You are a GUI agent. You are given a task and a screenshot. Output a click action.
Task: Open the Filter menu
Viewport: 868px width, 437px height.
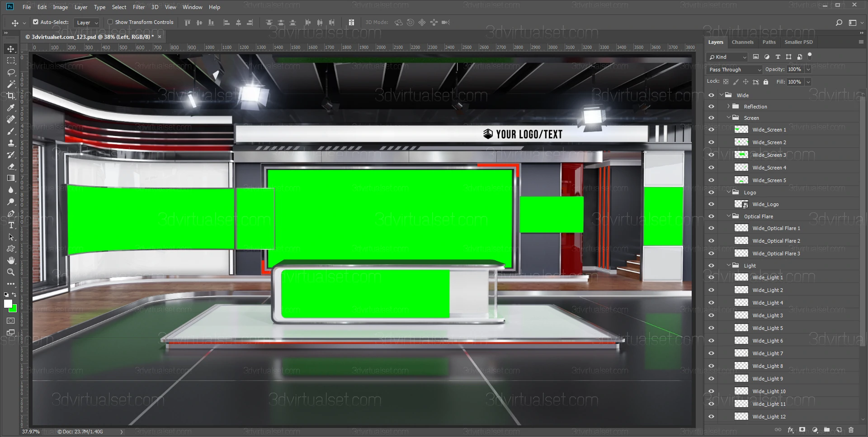click(139, 7)
